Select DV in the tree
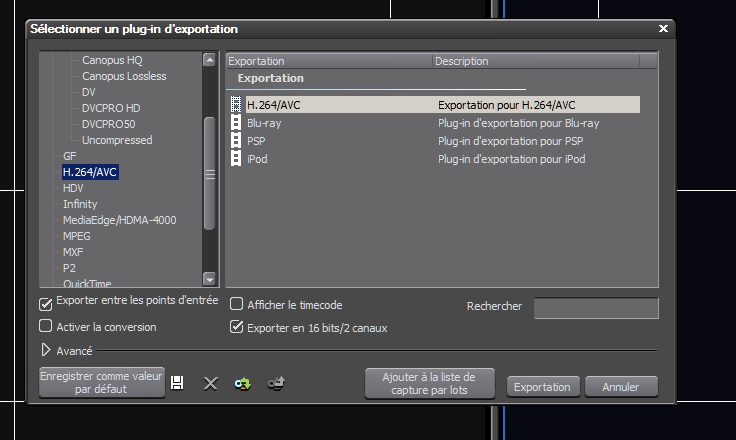The height and width of the screenshot is (440, 736). [x=89, y=92]
